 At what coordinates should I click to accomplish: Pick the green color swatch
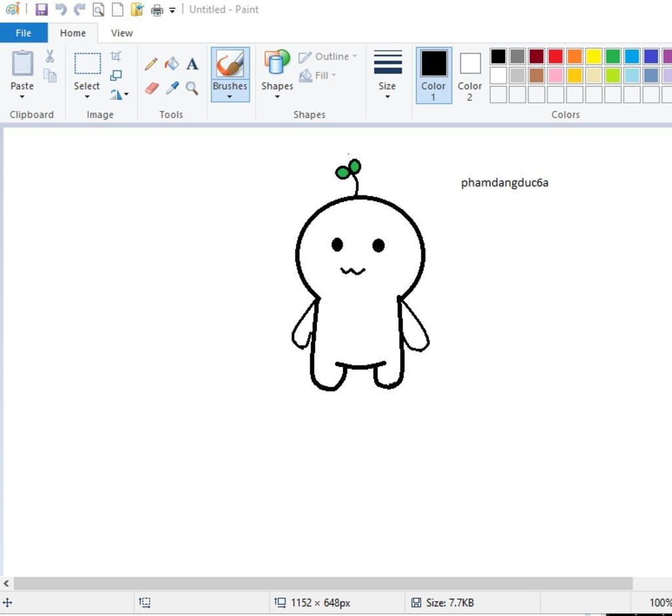tap(612, 56)
